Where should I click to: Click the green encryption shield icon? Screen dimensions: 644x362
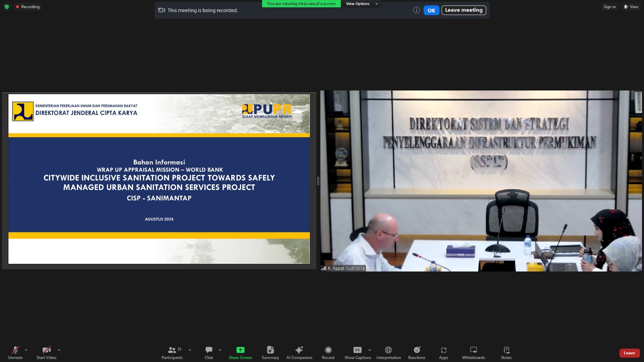[6, 7]
